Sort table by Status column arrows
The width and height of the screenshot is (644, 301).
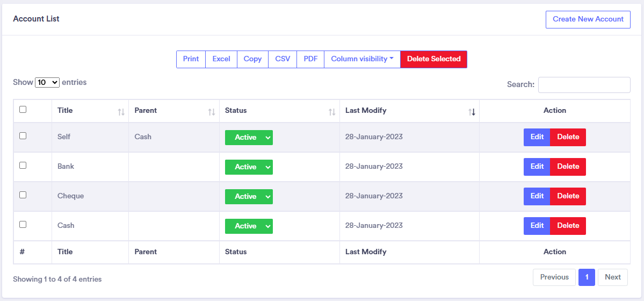(332, 112)
